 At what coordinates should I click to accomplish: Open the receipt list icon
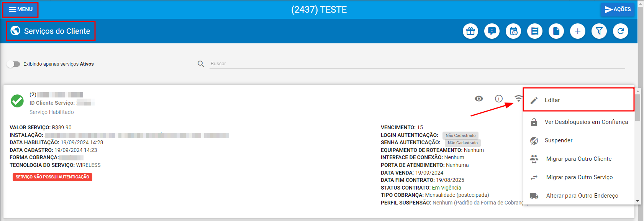click(535, 31)
